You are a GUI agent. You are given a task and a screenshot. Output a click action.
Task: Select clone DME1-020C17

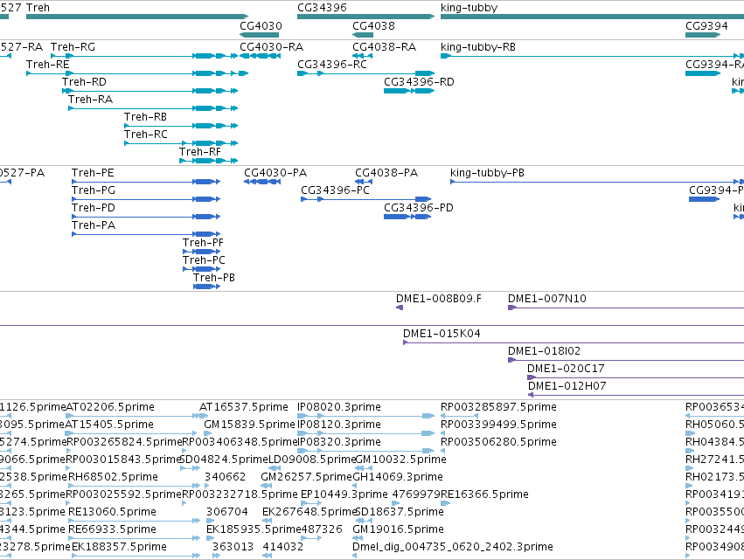pos(636,377)
